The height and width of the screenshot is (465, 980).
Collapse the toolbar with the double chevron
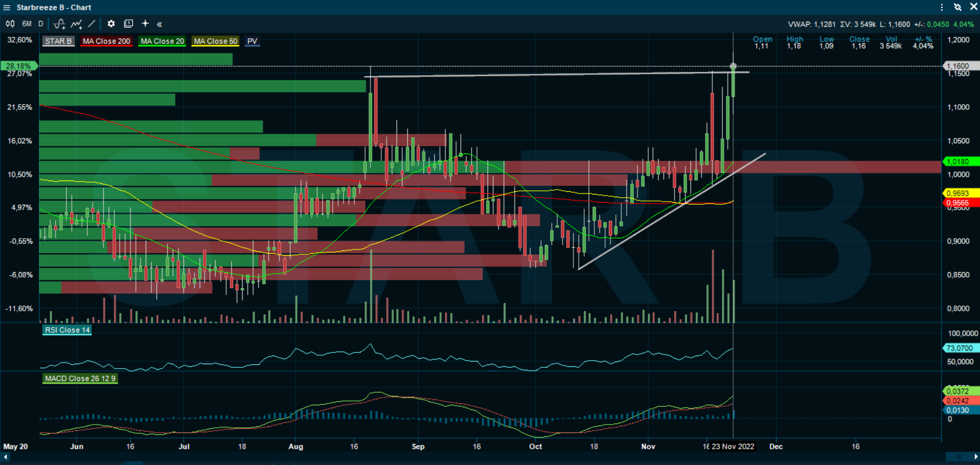(x=160, y=24)
